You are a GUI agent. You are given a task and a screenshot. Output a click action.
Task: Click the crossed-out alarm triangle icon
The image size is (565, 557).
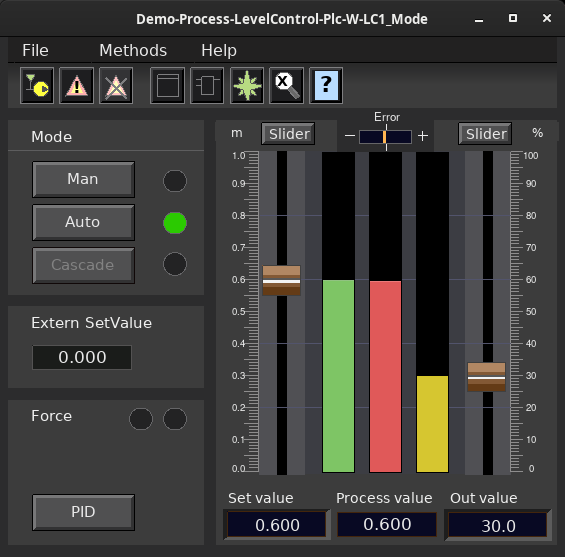[x=116, y=85]
